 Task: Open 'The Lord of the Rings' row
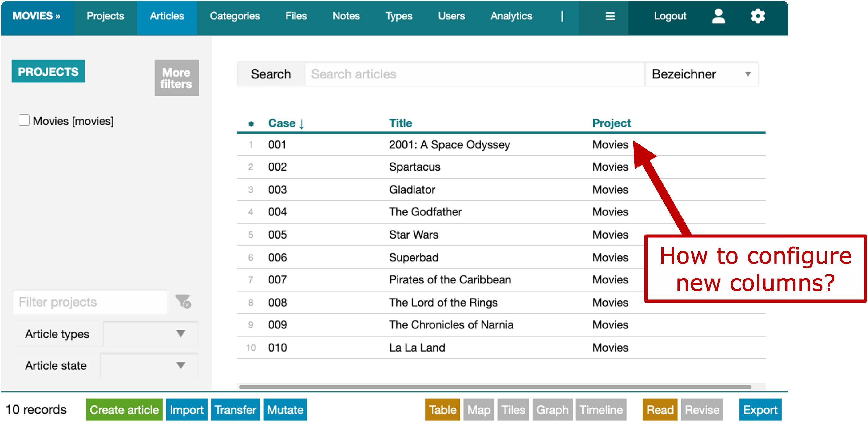(501, 302)
